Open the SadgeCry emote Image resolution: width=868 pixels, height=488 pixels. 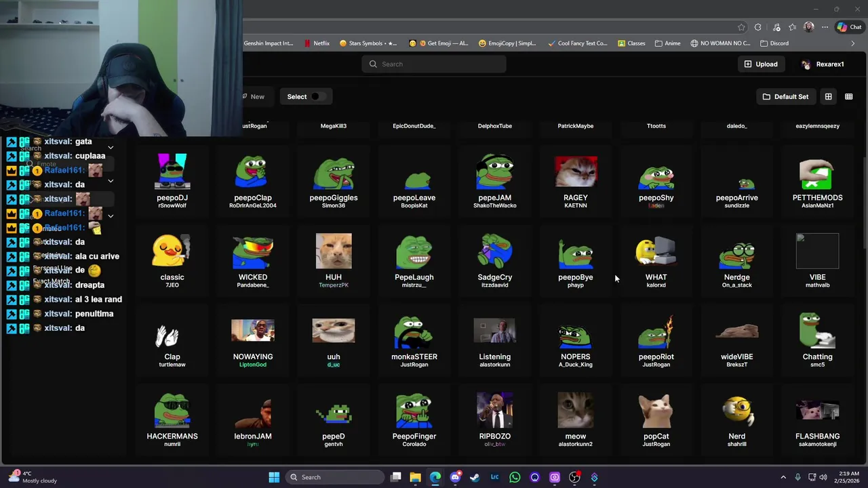click(x=495, y=251)
